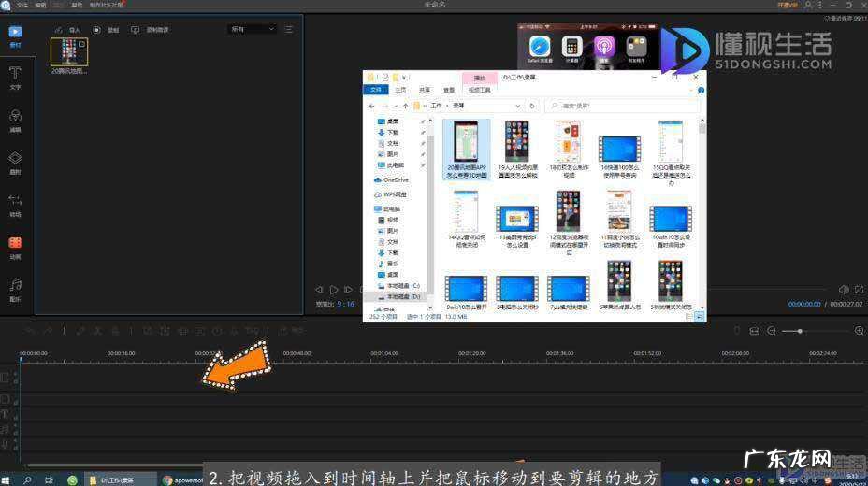Click the preview play button
Screen dimensions: 868x486
pyautogui.click(x=334, y=290)
